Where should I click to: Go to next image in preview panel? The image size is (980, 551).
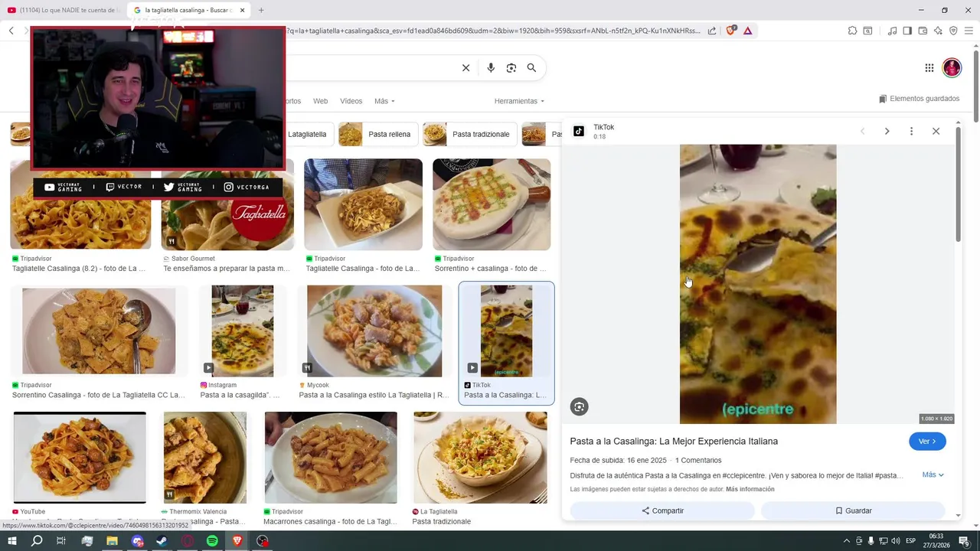point(887,131)
